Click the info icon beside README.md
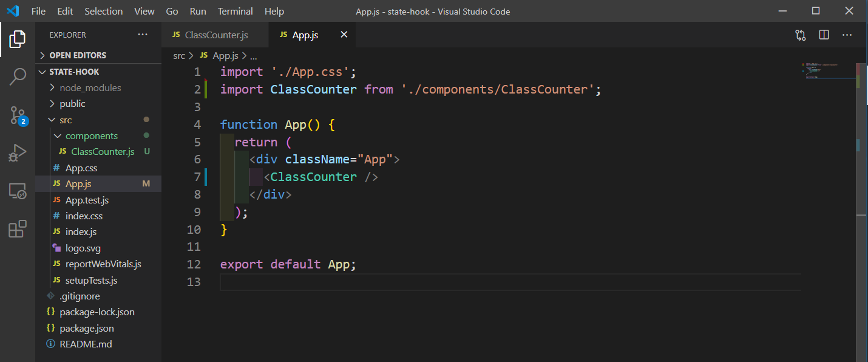The image size is (868, 362). coord(50,344)
